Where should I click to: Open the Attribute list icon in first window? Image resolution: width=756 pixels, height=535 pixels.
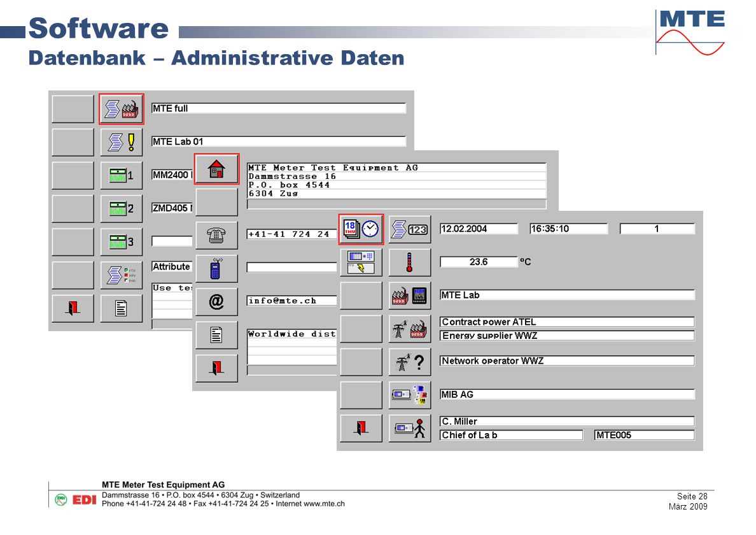tap(122, 275)
